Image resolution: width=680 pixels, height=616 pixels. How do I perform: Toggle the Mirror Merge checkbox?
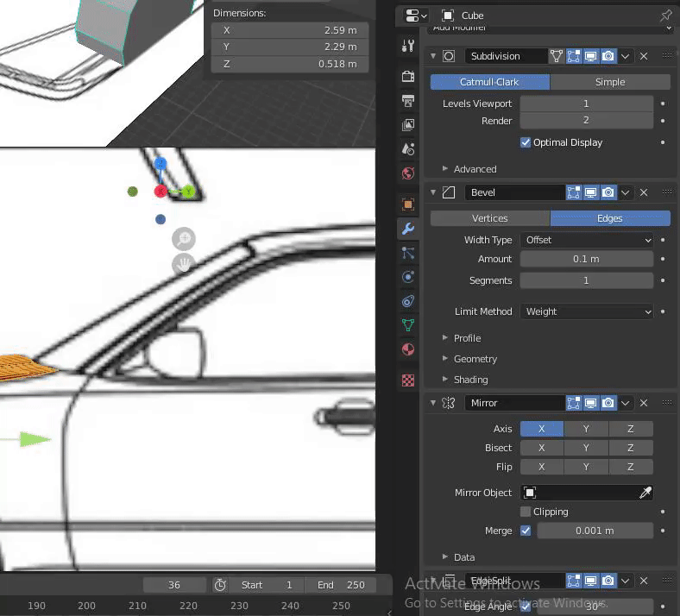[526, 531]
